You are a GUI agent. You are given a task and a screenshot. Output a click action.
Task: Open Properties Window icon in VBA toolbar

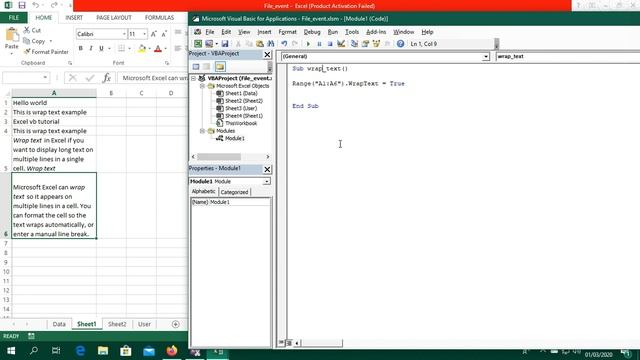(365, 44)
